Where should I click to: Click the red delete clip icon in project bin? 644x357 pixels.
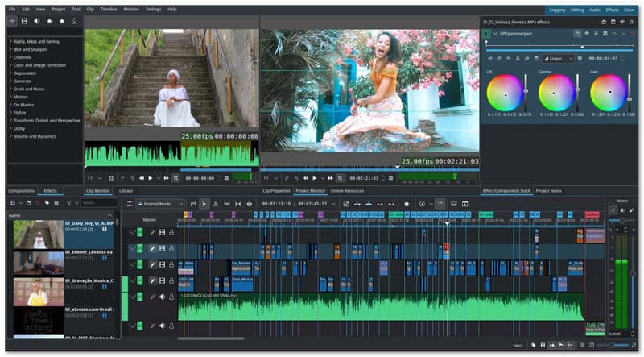pyautogui.click(x=38, y=203)
